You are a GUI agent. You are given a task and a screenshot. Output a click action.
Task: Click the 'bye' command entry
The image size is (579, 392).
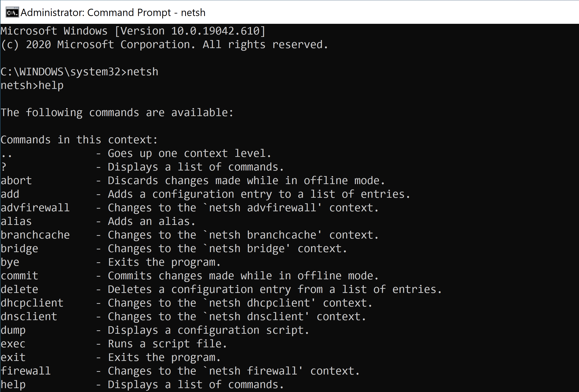pos(10,262)
